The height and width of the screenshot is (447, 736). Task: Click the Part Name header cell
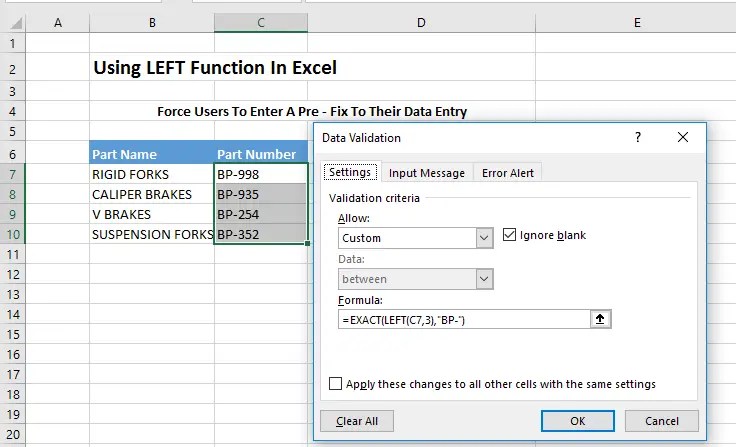[151, 154]
